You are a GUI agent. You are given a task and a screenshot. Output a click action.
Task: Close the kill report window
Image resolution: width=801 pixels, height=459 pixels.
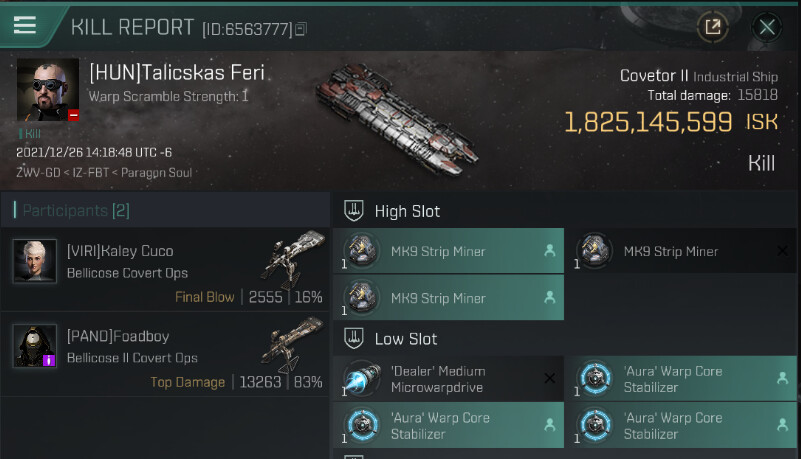pyautogui.click(x=767, y=27)
